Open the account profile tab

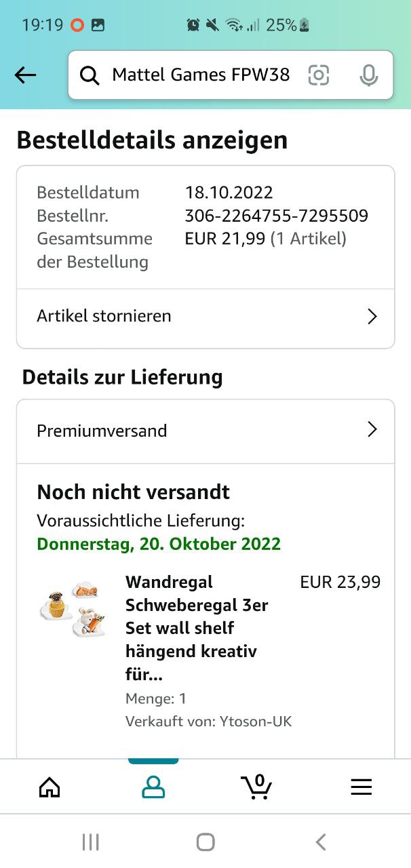click(x=153, y=787)
